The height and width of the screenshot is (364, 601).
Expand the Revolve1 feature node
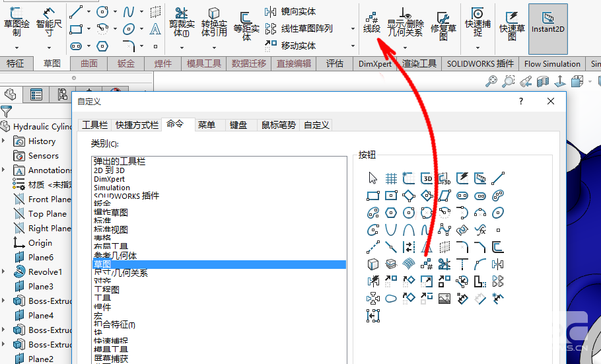(3, 271)
